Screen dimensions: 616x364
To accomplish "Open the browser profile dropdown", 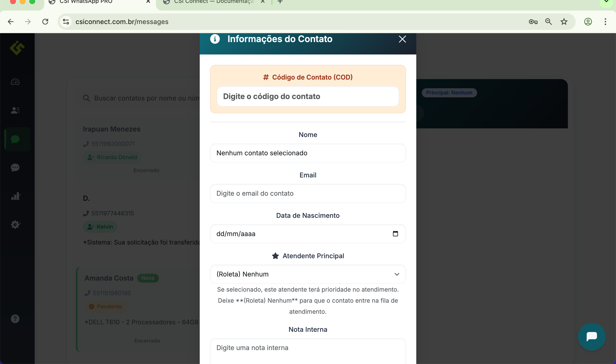I will (x=588, y=22).
